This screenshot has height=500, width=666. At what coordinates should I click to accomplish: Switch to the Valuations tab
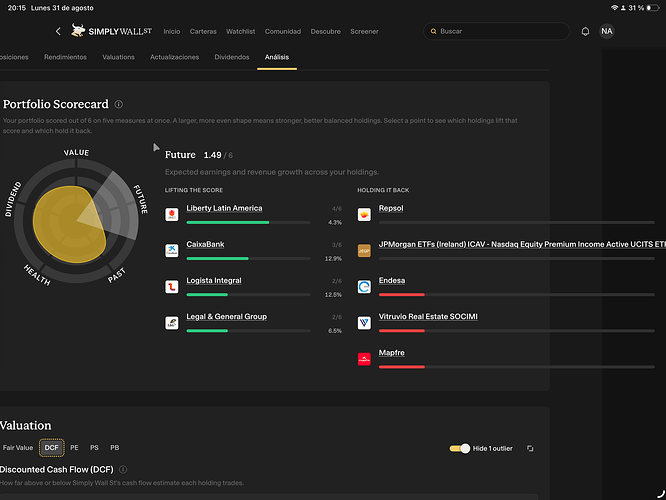(119, 57)
